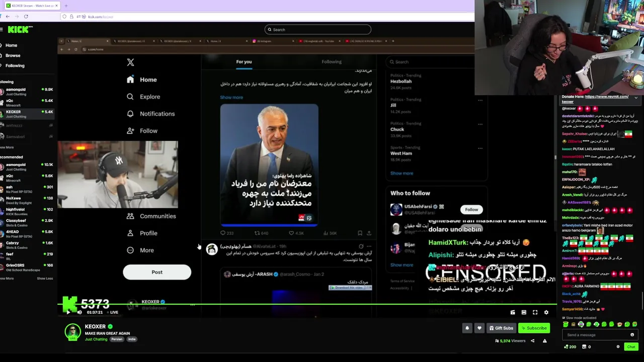Open the KEOXER channel in sidebar
644x362 pixels.
(x=27, y=114)
